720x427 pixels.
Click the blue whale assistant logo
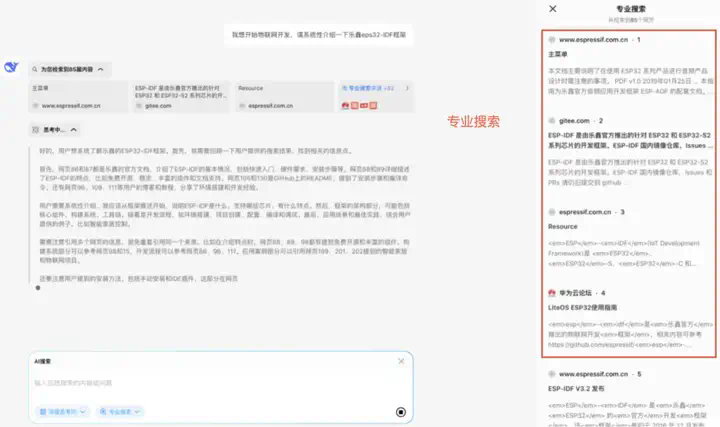(11, 67)
